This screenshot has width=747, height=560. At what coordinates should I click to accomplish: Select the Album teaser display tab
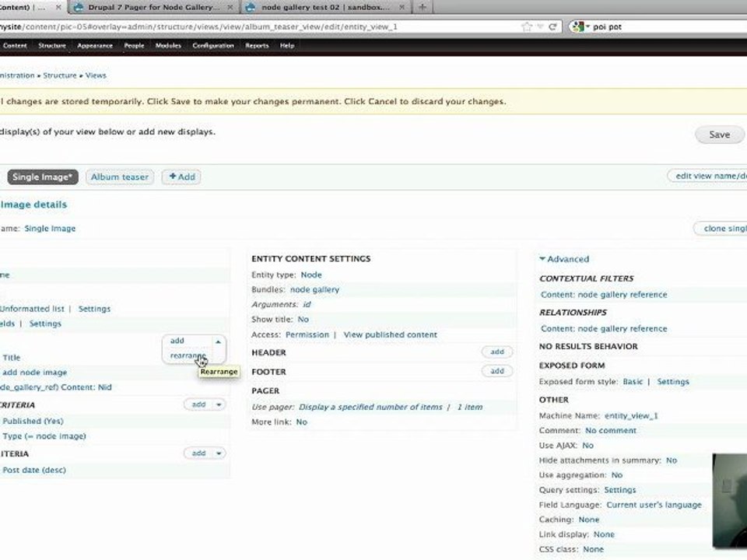click(120, 177)
